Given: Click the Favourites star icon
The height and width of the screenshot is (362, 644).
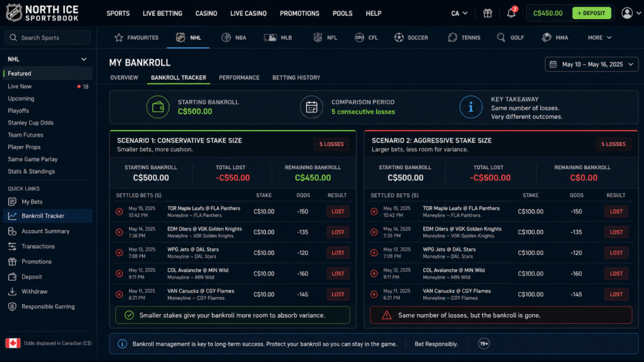Looking at the screenshot, I should coord(119,37).
